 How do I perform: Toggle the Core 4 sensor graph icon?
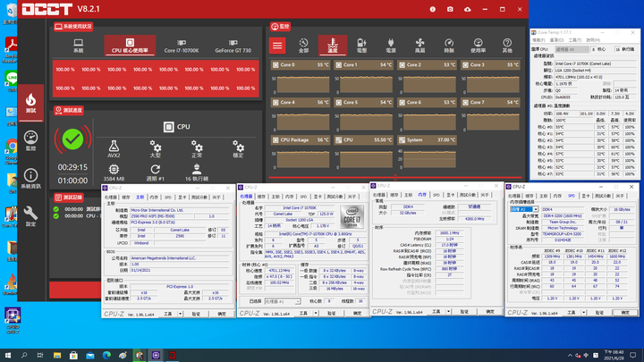click(x=275, y=102)
